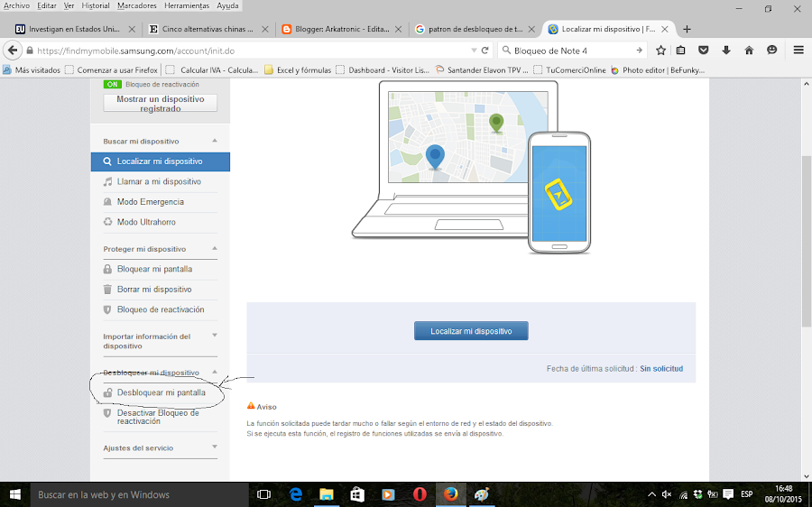Select Desbloquear mi pantalla
This screenshot has height=507, width=812.
[160, 392]
